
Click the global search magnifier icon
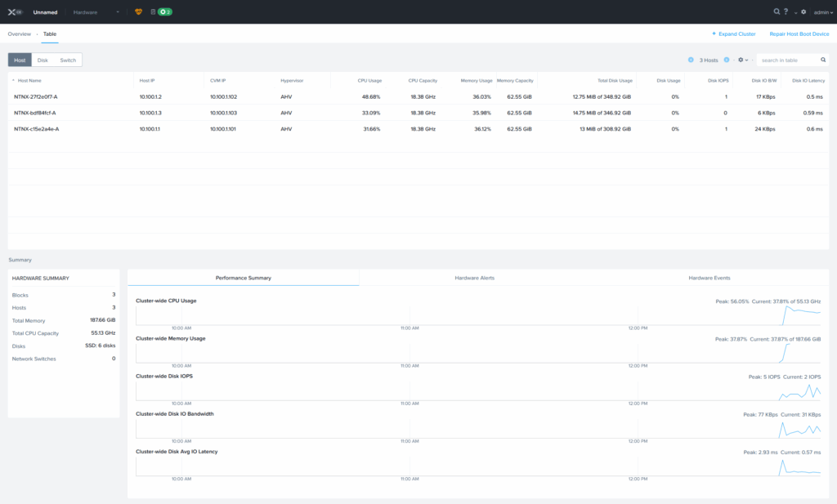(x=777, y=12)
